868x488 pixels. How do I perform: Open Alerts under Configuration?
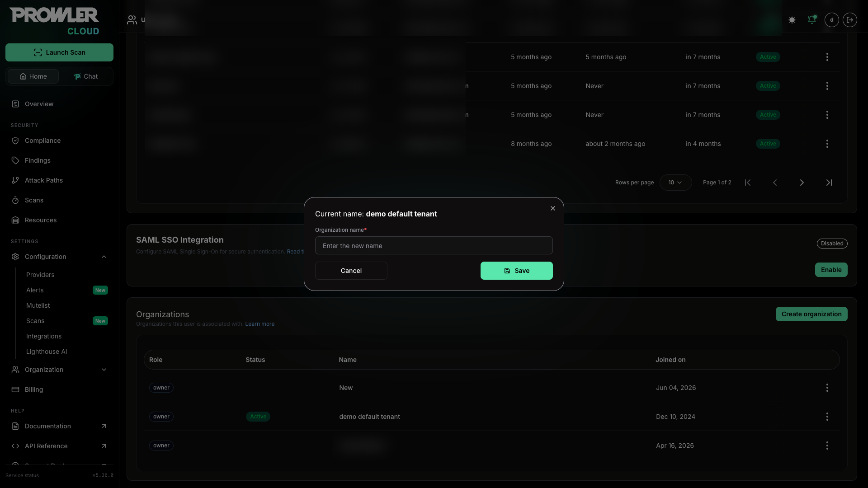pos(35,290)
